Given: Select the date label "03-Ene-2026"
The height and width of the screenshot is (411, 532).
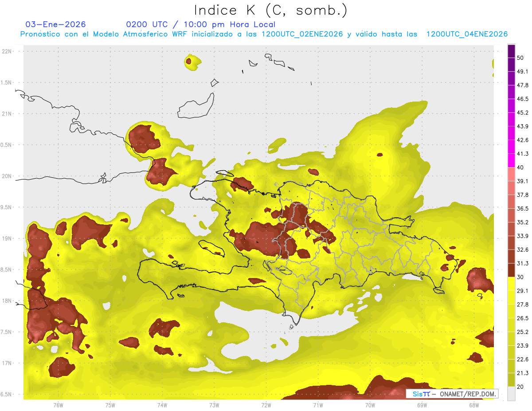Looking at the screenshot, I should point(56,24).
